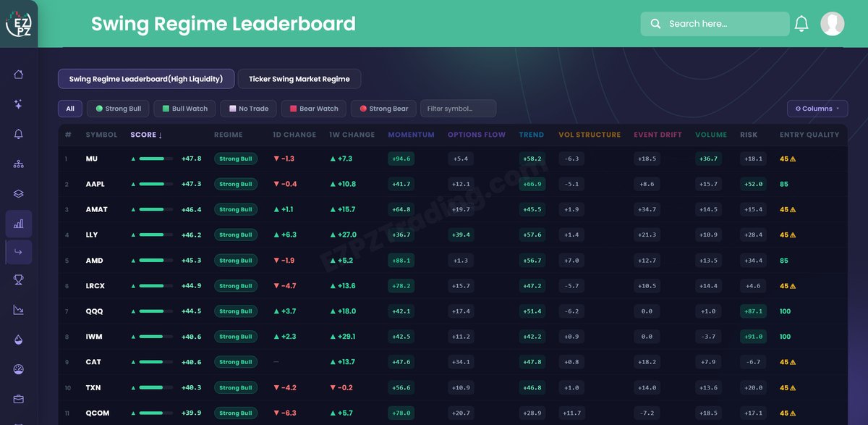The width and height of the screenshot is (868, 425).
Task: Sort by the Risk column header
Action: (749, 135)
